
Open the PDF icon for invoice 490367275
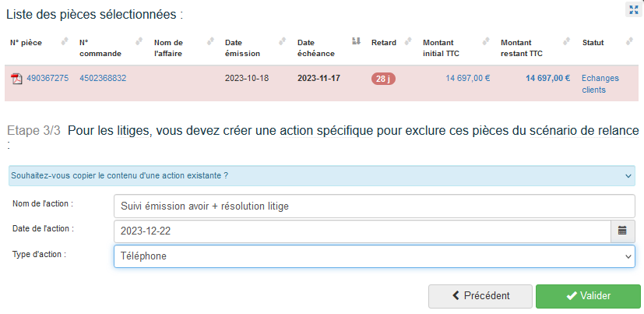pyautogui.click(x=16, y=78)
